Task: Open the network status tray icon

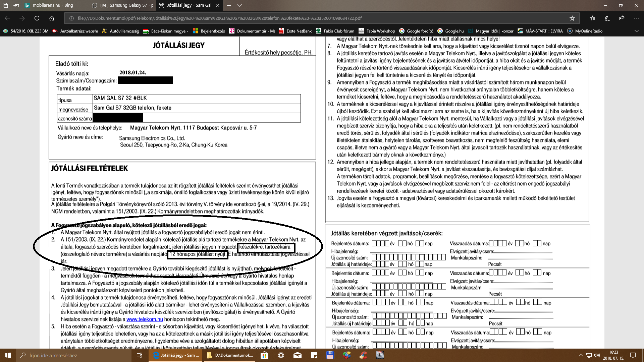Action: tap(589, 355)
